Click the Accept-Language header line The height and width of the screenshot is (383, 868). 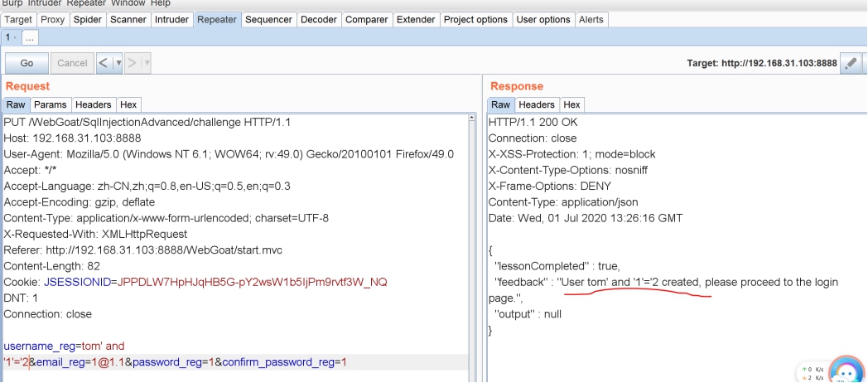[x=147, y=187]
